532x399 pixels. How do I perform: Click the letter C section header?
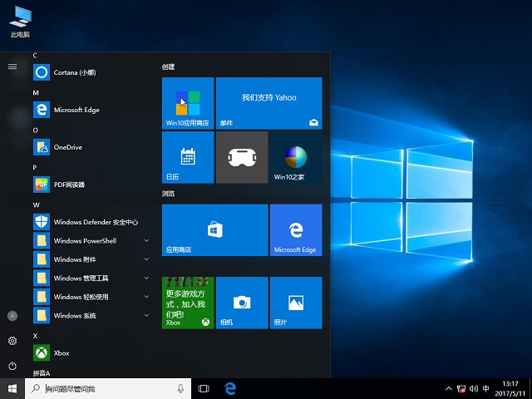coord(35,56)
